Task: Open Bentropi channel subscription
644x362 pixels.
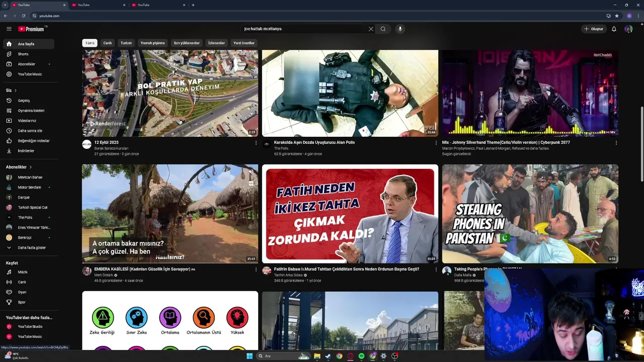Action: click(28, 237)
